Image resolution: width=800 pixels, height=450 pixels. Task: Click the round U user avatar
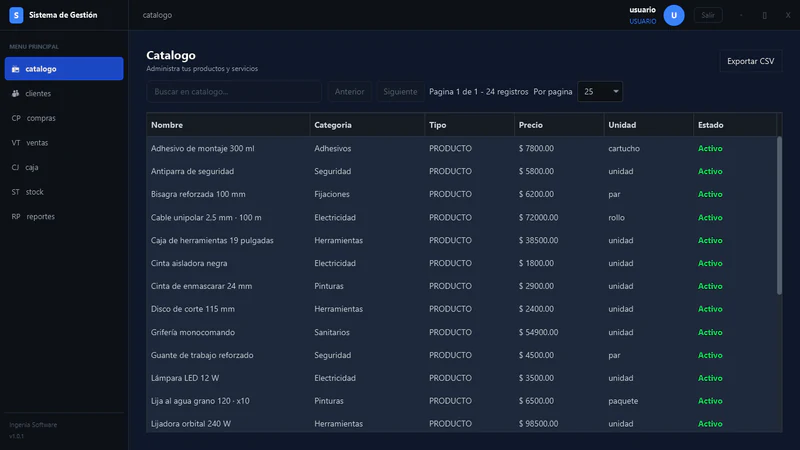pos(673,15)
